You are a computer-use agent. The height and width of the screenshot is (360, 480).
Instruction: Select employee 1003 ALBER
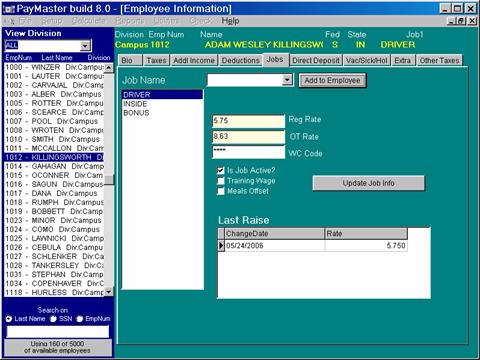pyautogui.click(x=54, y=94)
